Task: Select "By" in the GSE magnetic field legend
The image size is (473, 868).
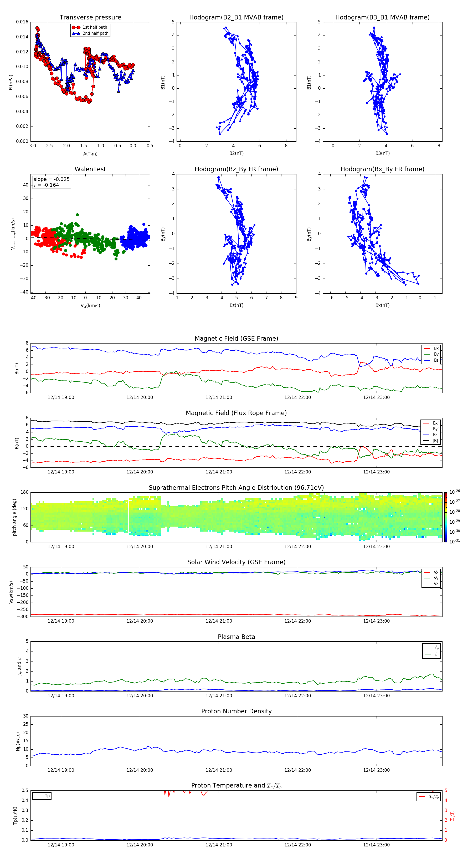Action: click(x=431, y=354)
